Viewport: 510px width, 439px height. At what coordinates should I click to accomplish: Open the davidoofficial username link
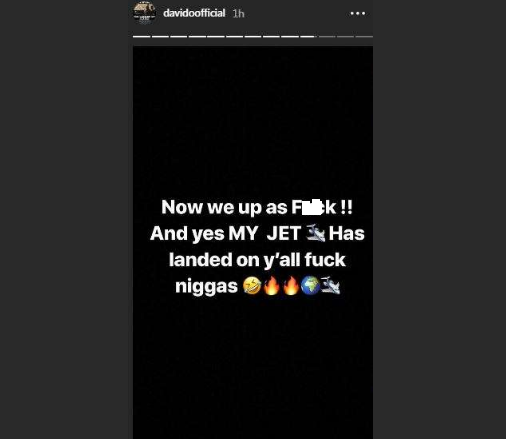pyautogui.click(x=194, y=13)
